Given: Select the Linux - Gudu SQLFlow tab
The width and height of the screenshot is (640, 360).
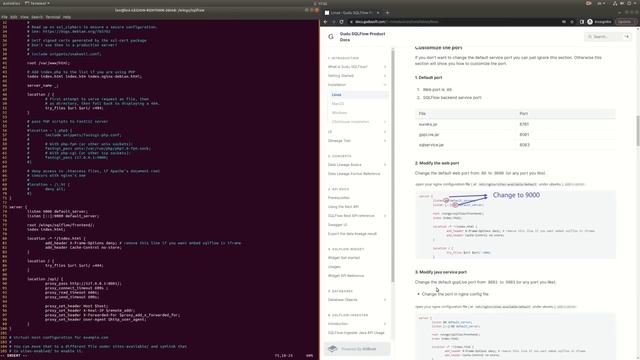Looking at the screenshot, I should pyautogui.click(x=352, y=13).
